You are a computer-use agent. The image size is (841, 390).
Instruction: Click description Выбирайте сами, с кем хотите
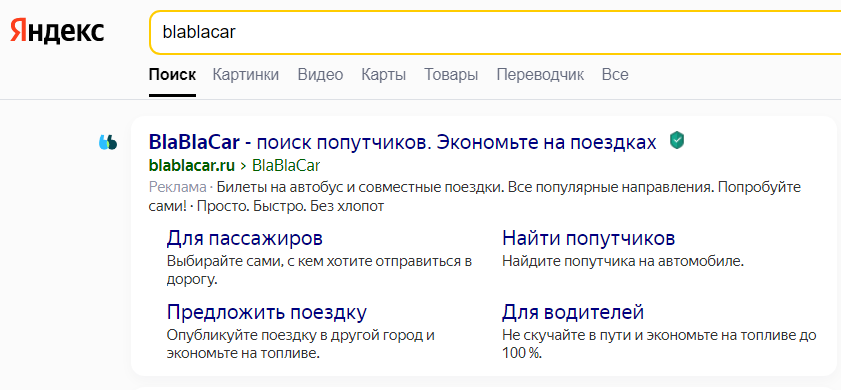[319, 270]
